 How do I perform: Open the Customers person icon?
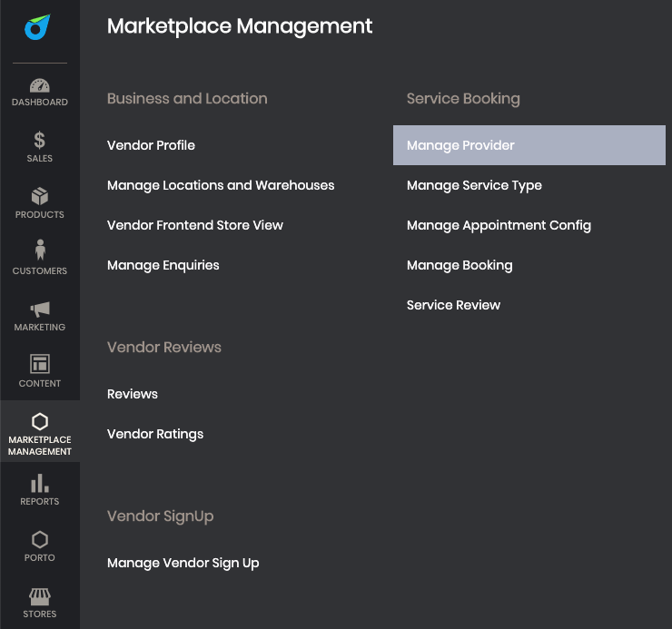tap(40, 251)
